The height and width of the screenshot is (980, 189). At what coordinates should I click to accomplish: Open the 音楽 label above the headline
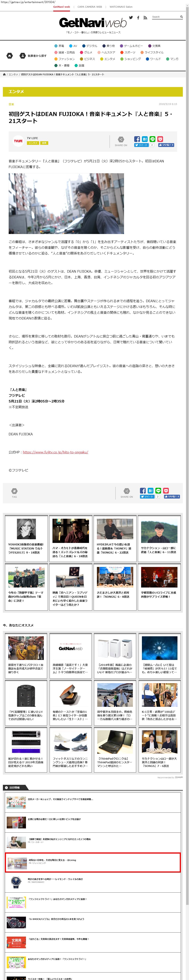[x=11, y=104]
